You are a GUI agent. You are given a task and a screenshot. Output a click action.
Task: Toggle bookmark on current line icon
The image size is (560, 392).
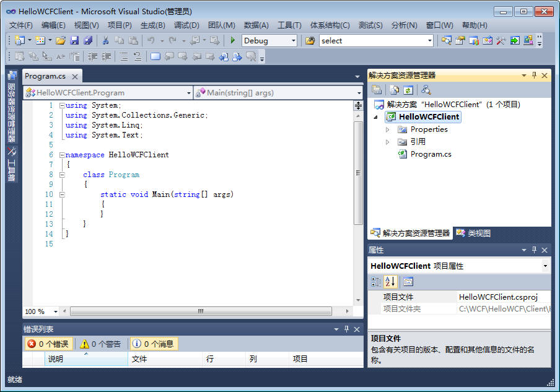point(155,56)
